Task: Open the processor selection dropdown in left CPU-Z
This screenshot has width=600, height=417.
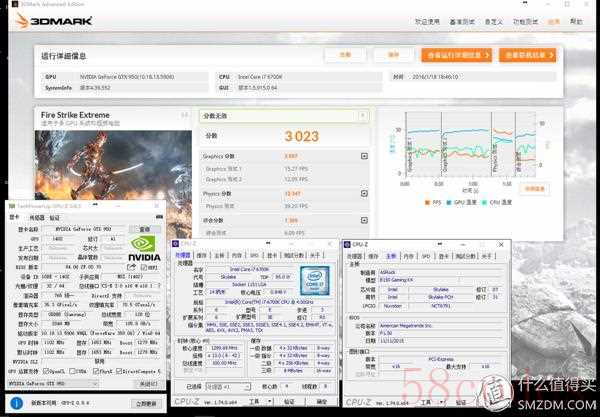Action: (x=228, y=387)
